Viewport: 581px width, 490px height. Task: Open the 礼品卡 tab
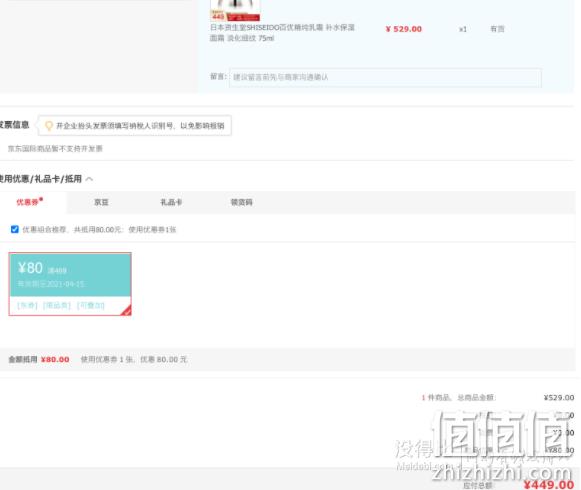point(171,202)
